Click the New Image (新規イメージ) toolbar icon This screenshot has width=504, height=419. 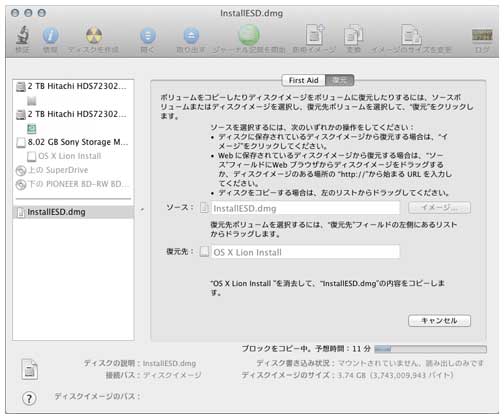(x=314, y=35)
